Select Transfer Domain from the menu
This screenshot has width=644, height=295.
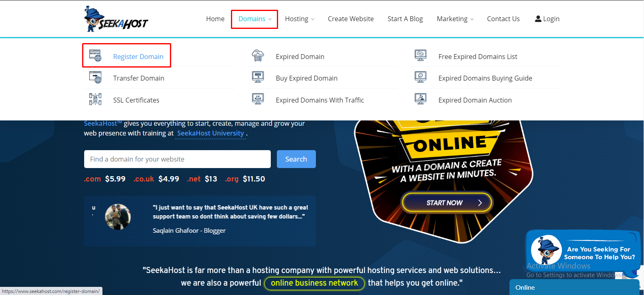pos(139,78)
